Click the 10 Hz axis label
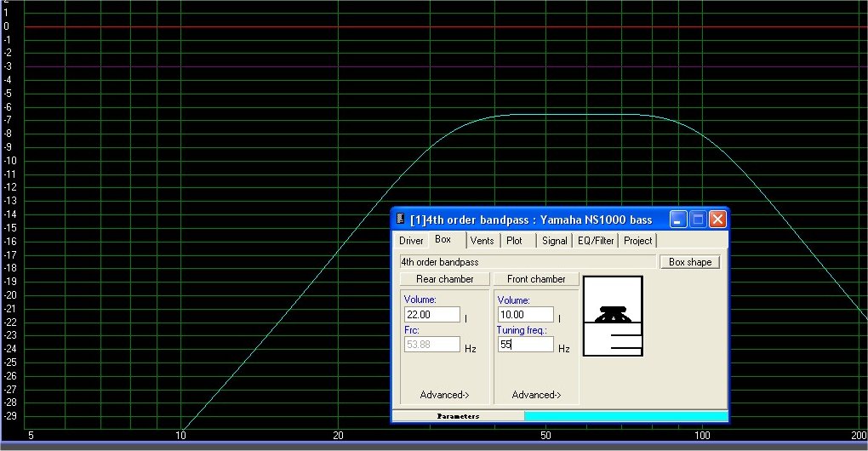868x451 pixels. click(181, 436)
